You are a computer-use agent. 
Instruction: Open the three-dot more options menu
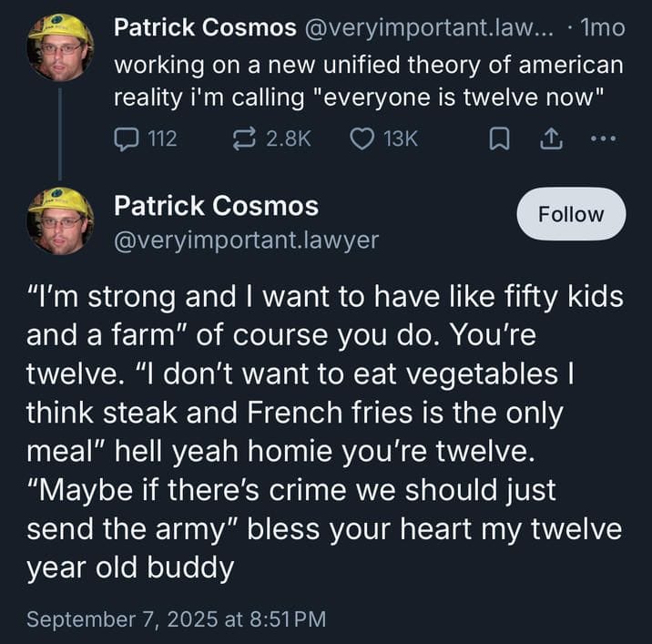[x=604, y=138]
